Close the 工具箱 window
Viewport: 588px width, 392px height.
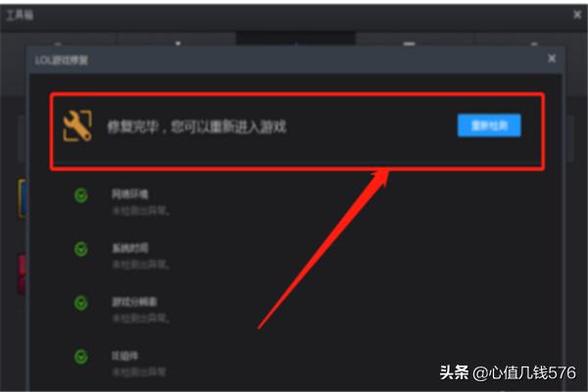coord(577,15)
